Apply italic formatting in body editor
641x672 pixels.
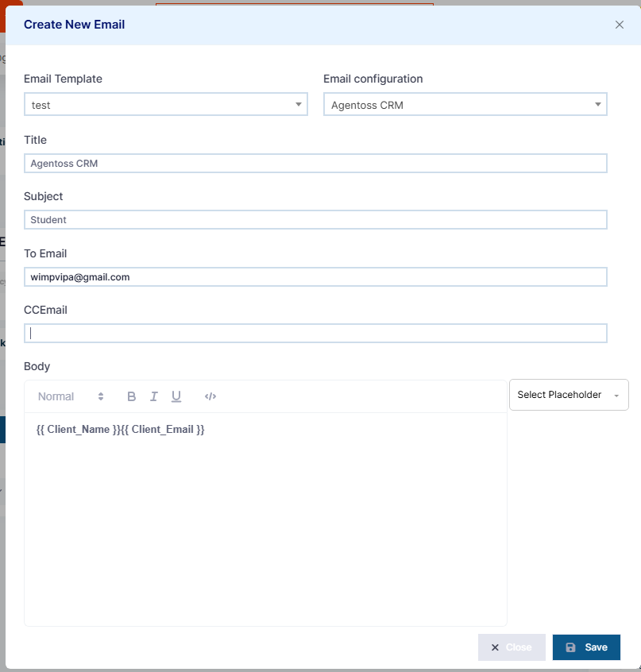(x=154, y=396)
